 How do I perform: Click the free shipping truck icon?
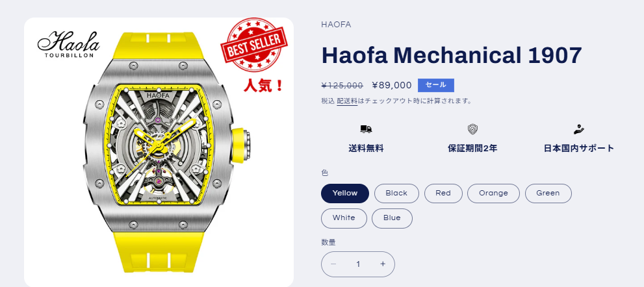(x=366, y=129)
